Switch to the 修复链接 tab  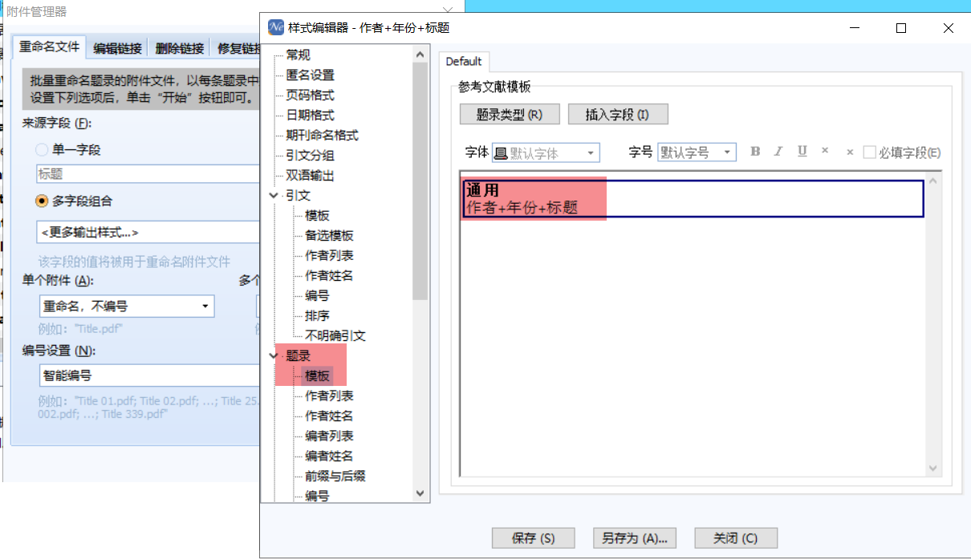[236, 48]
